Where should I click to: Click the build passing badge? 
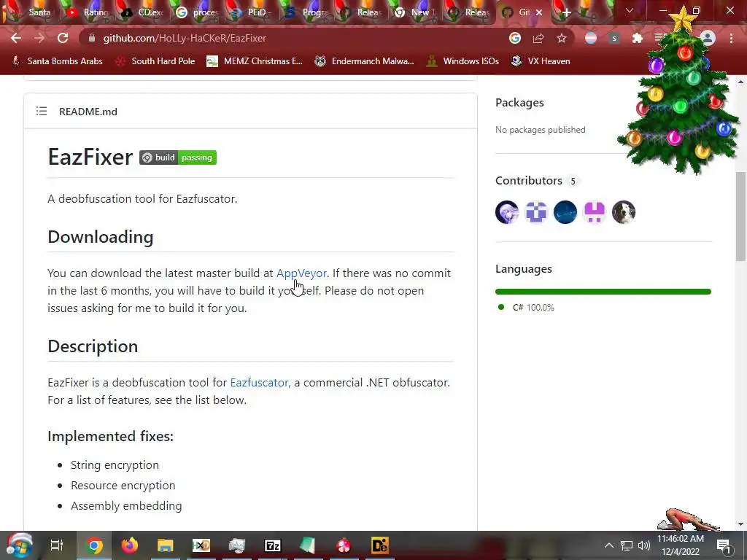point(178,157)
